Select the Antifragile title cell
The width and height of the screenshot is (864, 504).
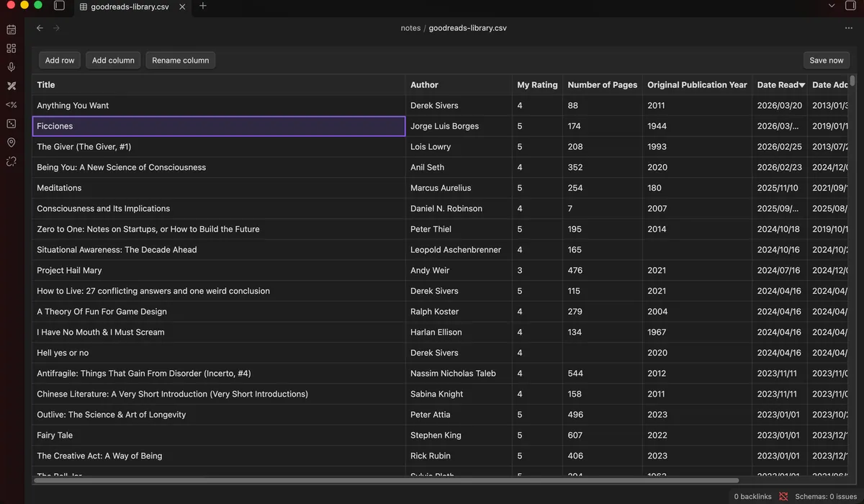(219, 374)
